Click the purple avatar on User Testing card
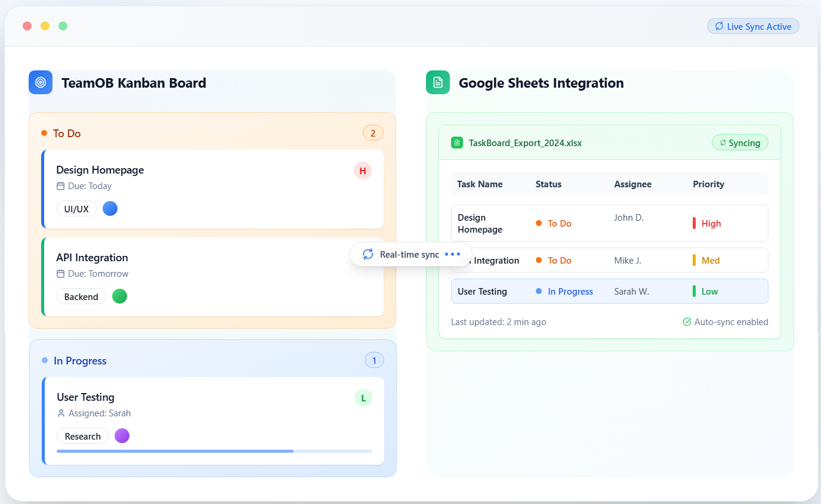Screen dimensions: 821x504 point(122,435)
